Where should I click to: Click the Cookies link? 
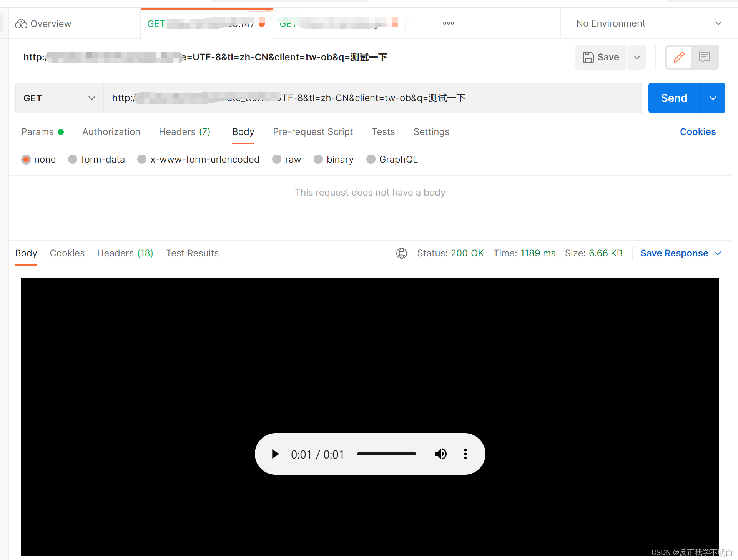(698, 132)
